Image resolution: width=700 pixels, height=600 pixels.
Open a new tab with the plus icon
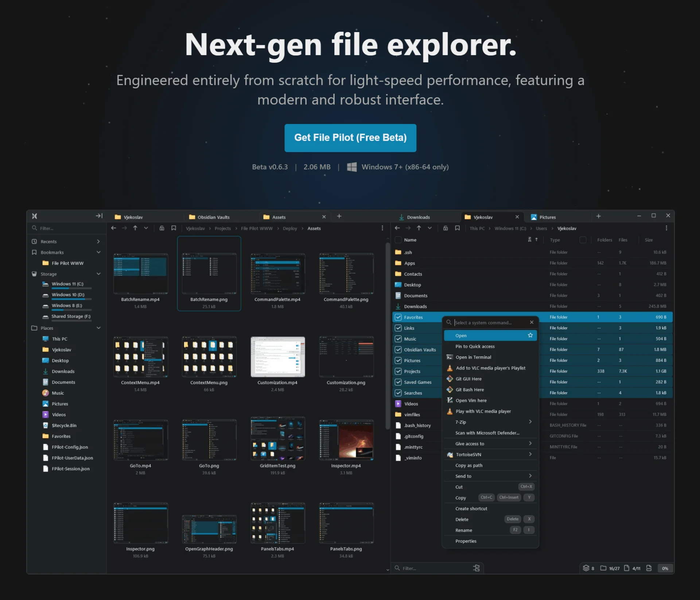point(339,216)
